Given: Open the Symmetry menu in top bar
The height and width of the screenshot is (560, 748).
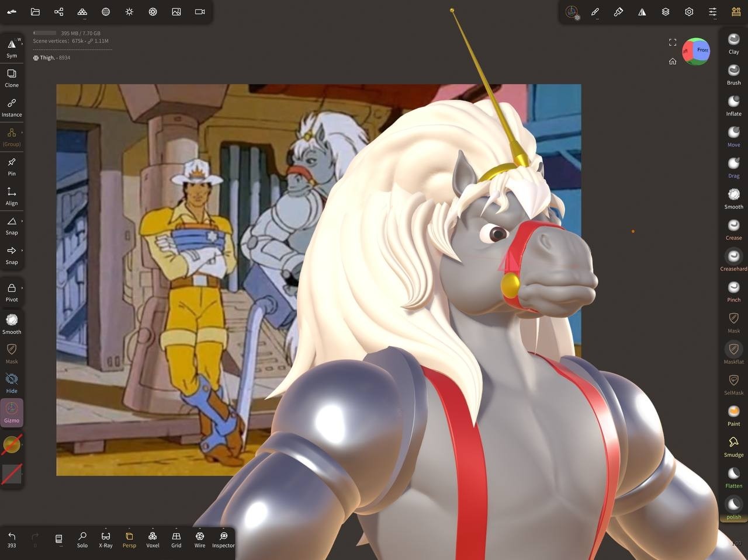Looking at the screenshot, I should 642,12.
